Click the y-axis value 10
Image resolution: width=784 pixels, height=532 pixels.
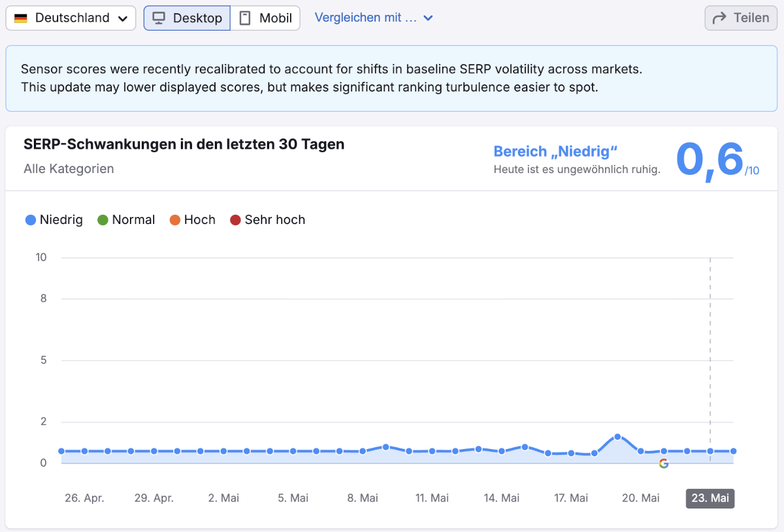coord(41,257)
